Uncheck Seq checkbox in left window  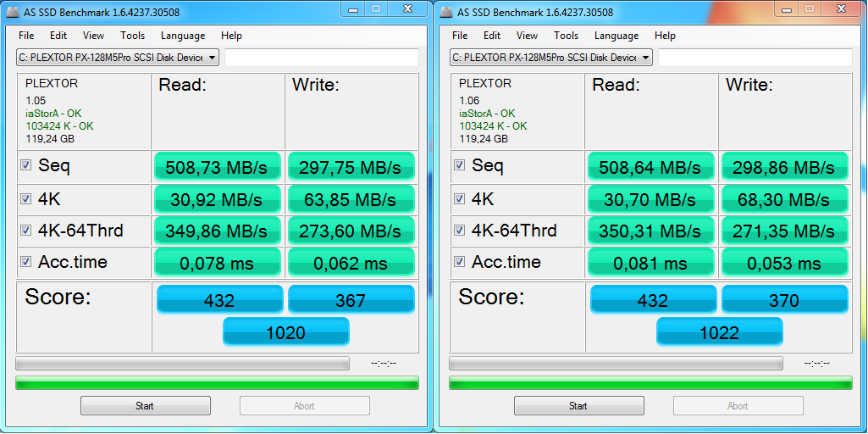tap(25, 165)
